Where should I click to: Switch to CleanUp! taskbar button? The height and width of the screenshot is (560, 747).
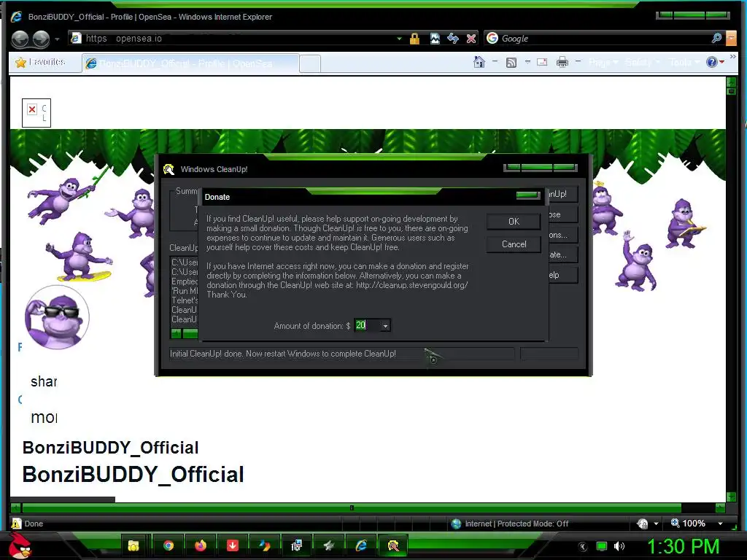pyautogui.click(x=393, y=545)
